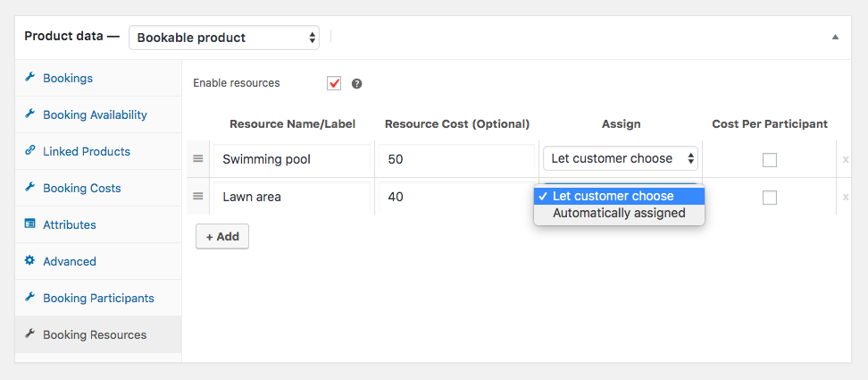Uncheck the Enable resources checkbox
The width and height of the screenshot is (868, 380).
334,83
